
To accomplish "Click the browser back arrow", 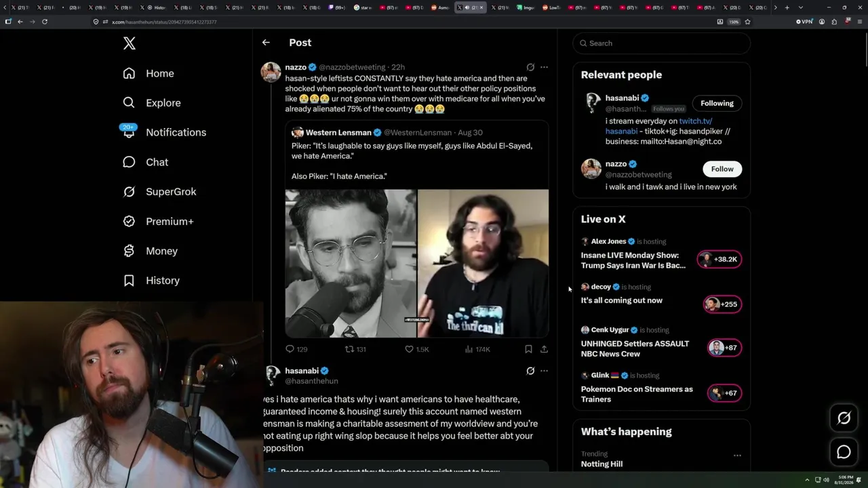I will click(x=20, y=22).
